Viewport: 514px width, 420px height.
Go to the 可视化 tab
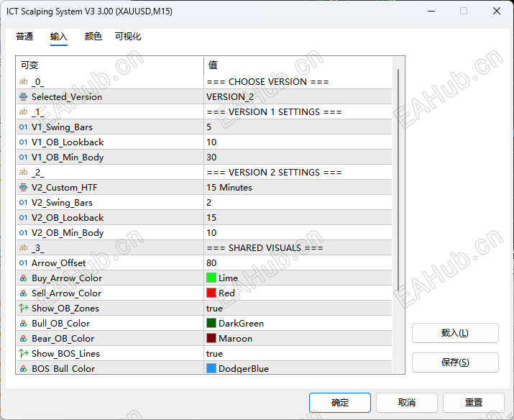click(128, 37)
